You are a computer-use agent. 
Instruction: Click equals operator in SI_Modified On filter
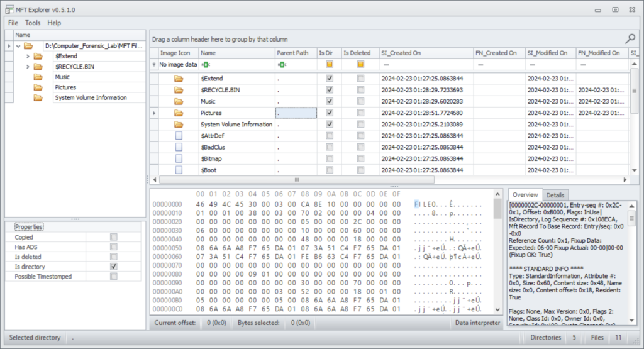532,65
